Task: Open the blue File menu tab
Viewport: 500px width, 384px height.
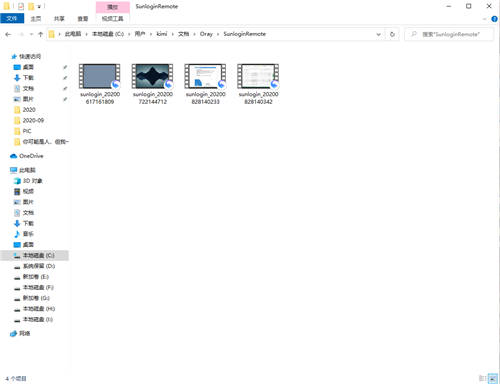Action: 12,19
